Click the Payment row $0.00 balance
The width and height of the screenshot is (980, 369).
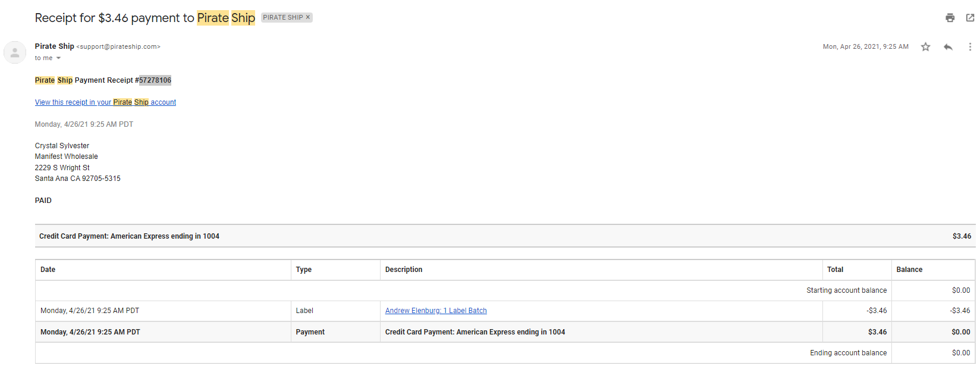(x=961, y=332)
